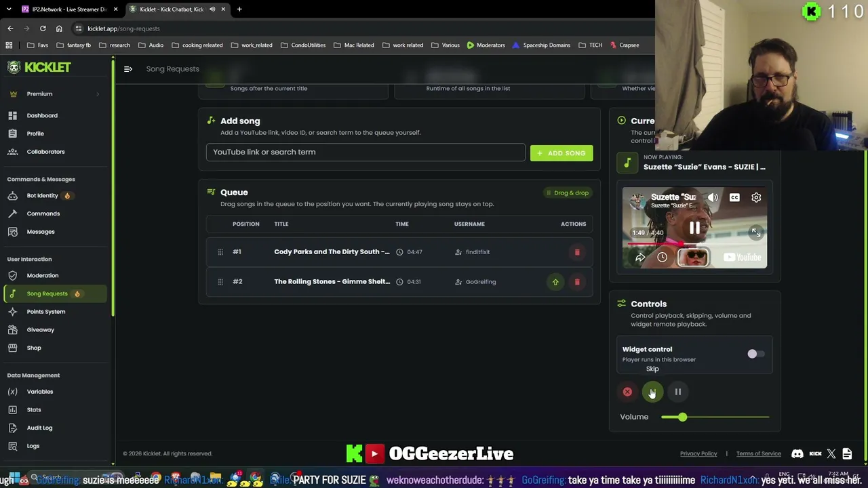Close the Kicklet browser tab
Screen dimensions: 868x488
[223, 9]
